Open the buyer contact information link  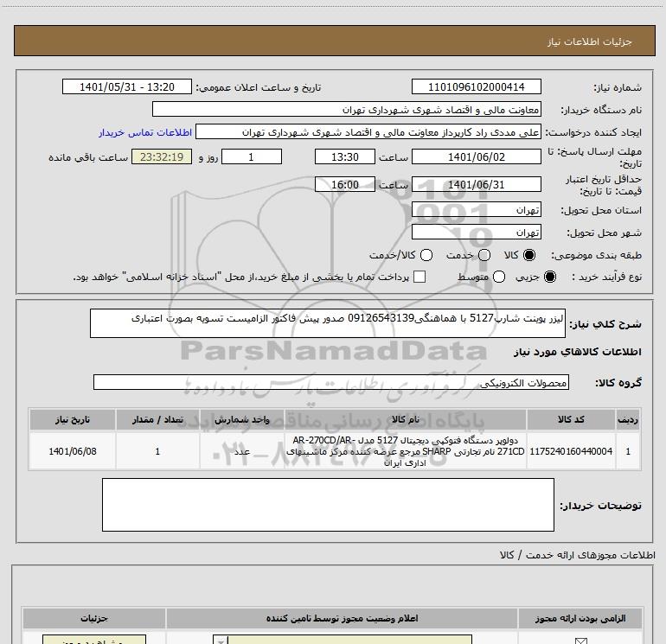[145, 132]
